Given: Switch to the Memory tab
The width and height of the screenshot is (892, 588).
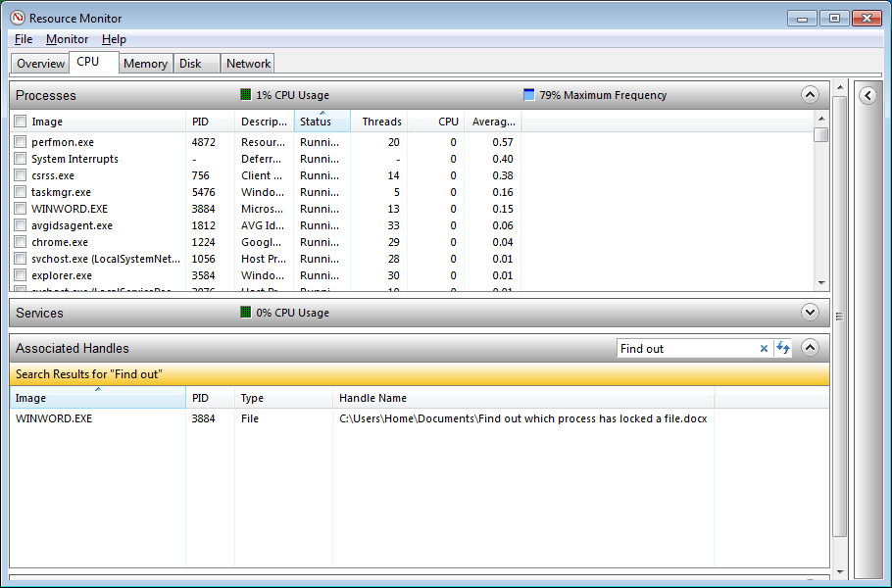Looking at the screenshot, I should coord(146,63).
